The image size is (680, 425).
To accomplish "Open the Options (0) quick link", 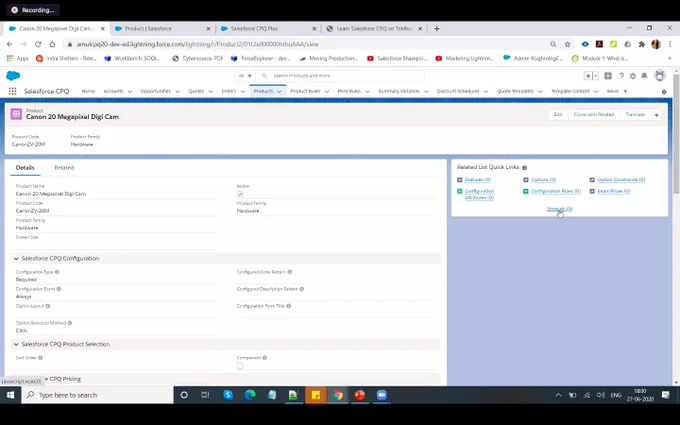I will click(x=543, y=180).
